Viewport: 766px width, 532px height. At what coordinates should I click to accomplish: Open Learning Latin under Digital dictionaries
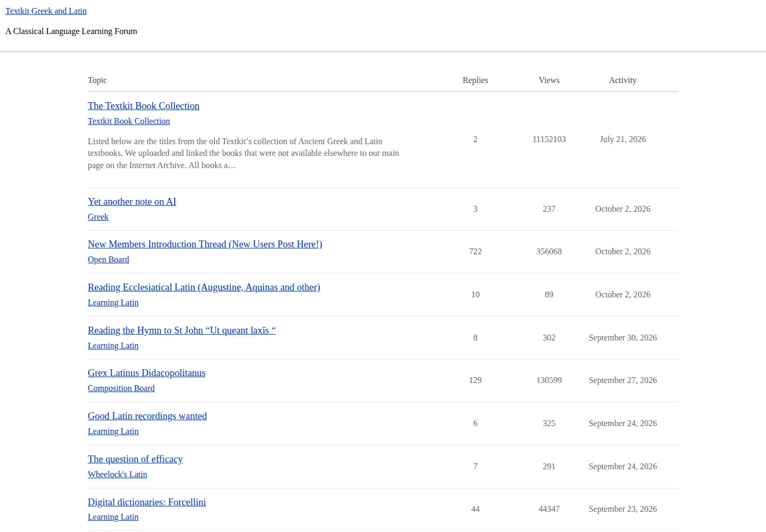click(x=113, y=517)
